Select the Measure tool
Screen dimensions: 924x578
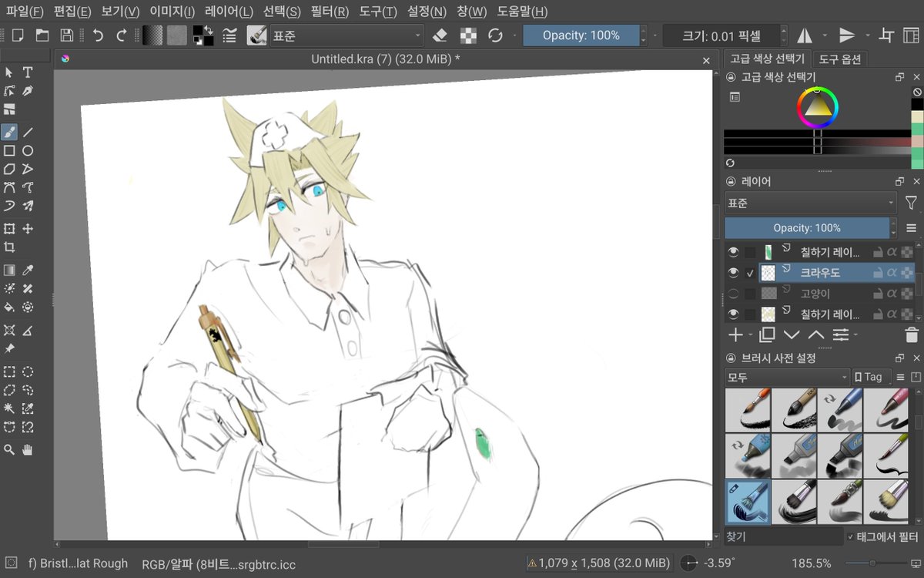click(x=28, y=331)
